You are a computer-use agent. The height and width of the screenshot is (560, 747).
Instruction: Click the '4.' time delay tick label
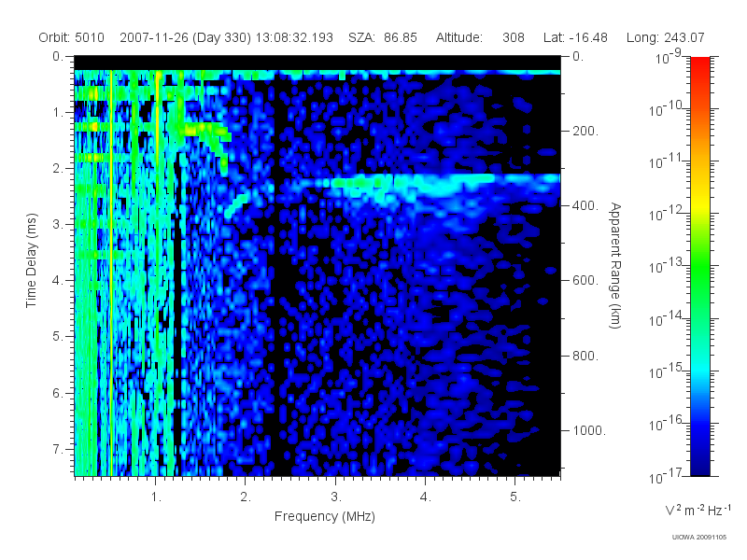point(58,281)
